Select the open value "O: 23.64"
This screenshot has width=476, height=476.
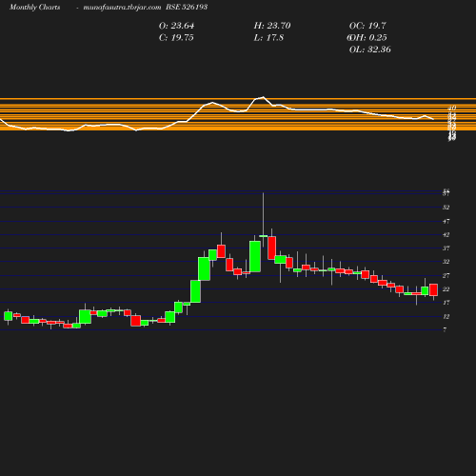tap(176, 26)
